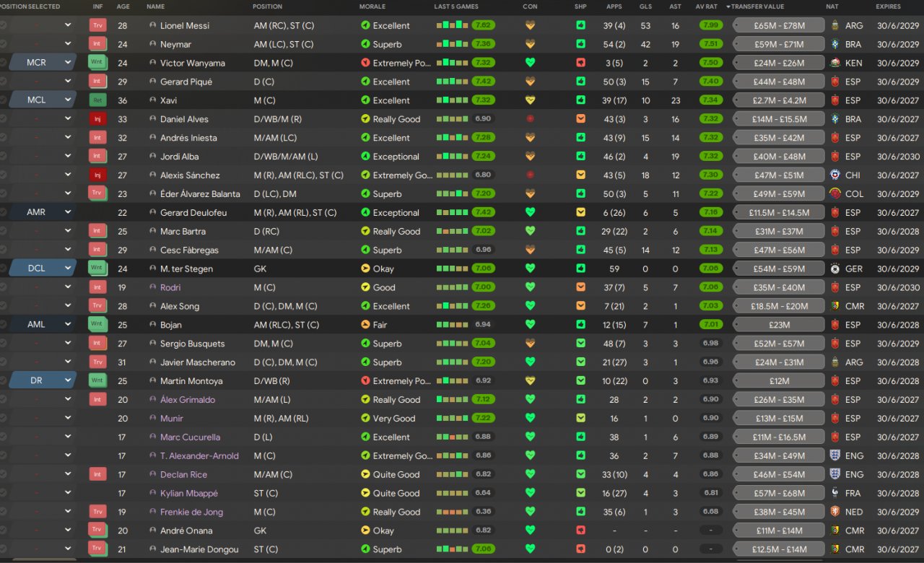Click the Okay morale icon for M. ter Stegen

tap(365, 269)
